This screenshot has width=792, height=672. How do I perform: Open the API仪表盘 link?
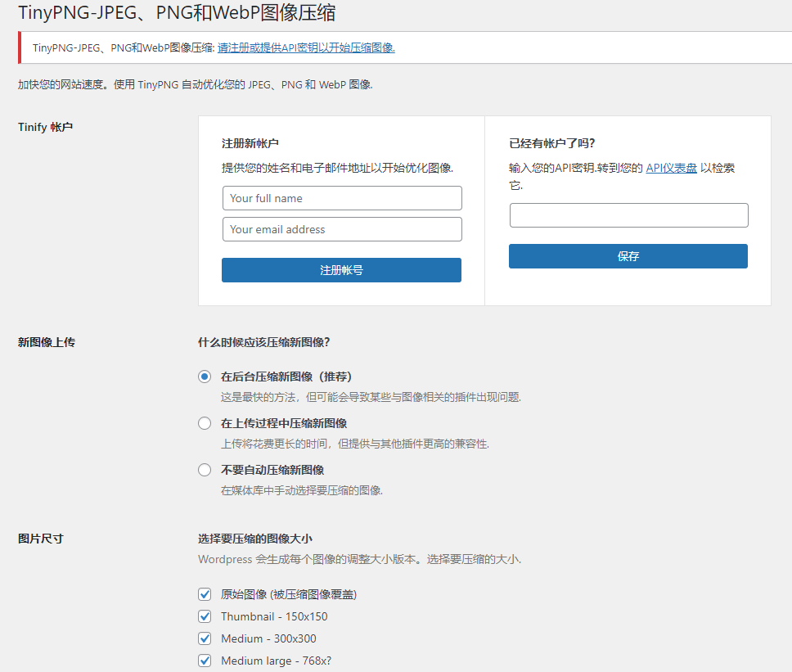click(x=671, y=168)
